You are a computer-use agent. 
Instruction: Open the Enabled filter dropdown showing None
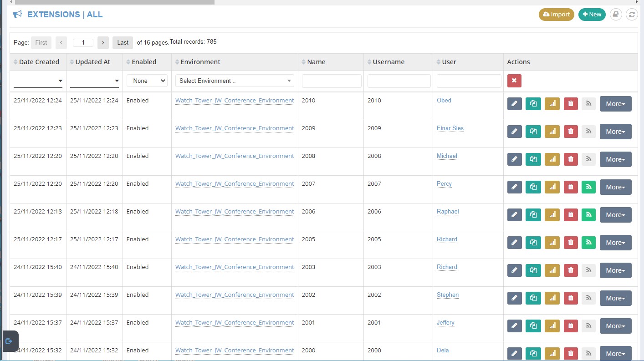click(x=147, y=81)
